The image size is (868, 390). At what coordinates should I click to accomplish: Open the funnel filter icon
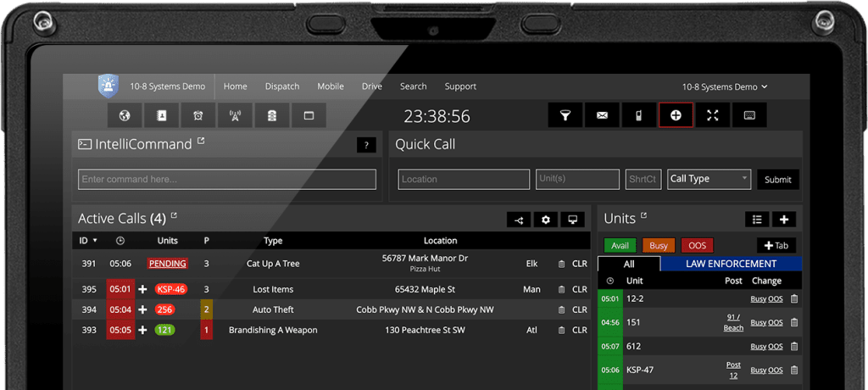pos(565,115)
